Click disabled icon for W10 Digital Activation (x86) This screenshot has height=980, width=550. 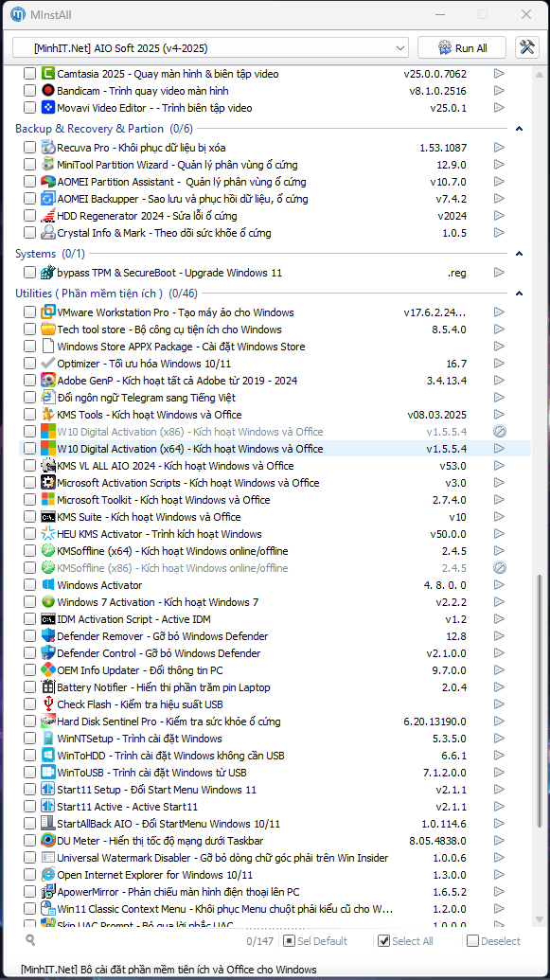click(499, 431)
